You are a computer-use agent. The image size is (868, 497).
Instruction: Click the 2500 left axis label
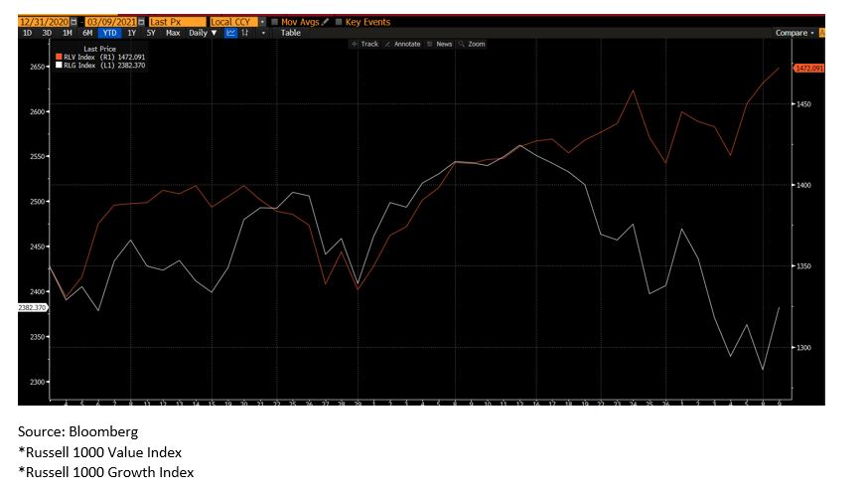pos(37,202)
